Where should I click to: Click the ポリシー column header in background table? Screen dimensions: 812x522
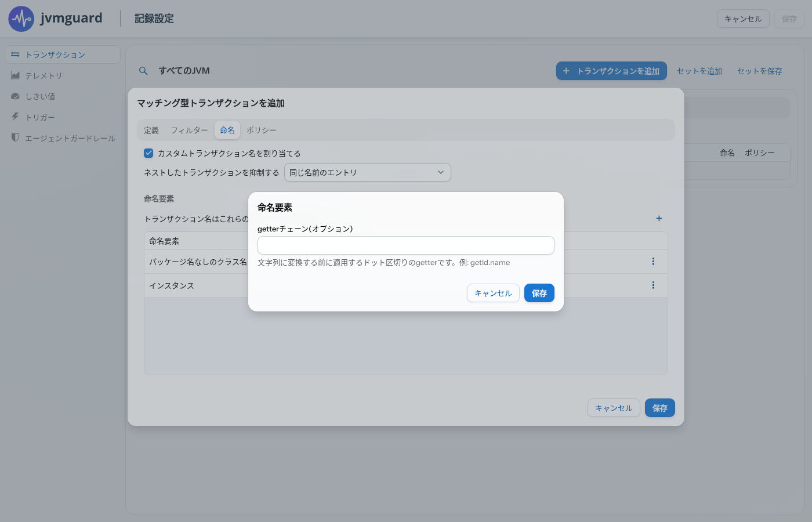pos(760,153)
